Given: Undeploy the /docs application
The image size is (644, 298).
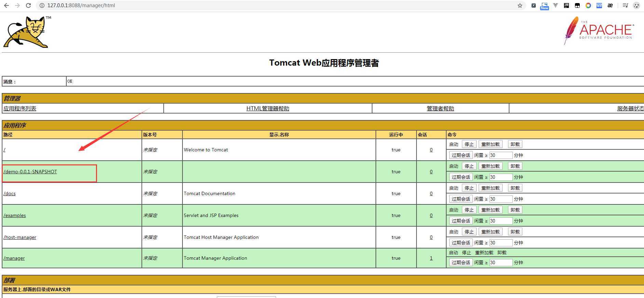Looking at the screenshot, I should coord(515,188).
